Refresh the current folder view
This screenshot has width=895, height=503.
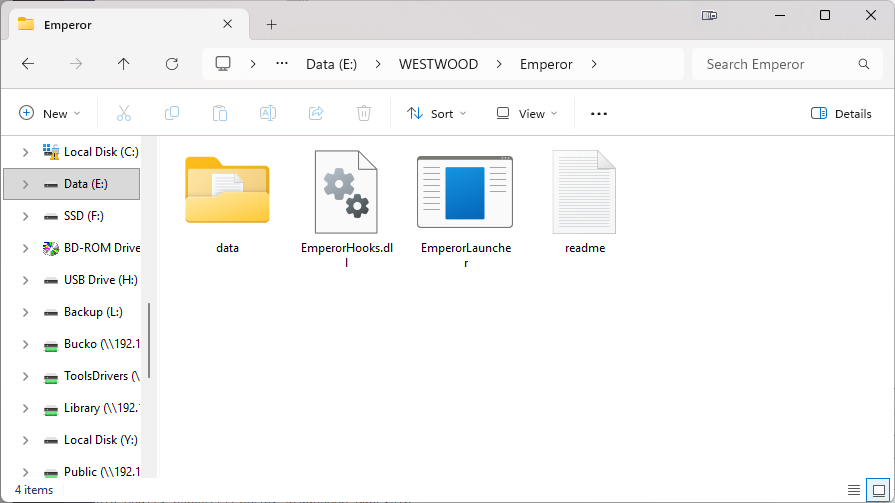point(172,64)
